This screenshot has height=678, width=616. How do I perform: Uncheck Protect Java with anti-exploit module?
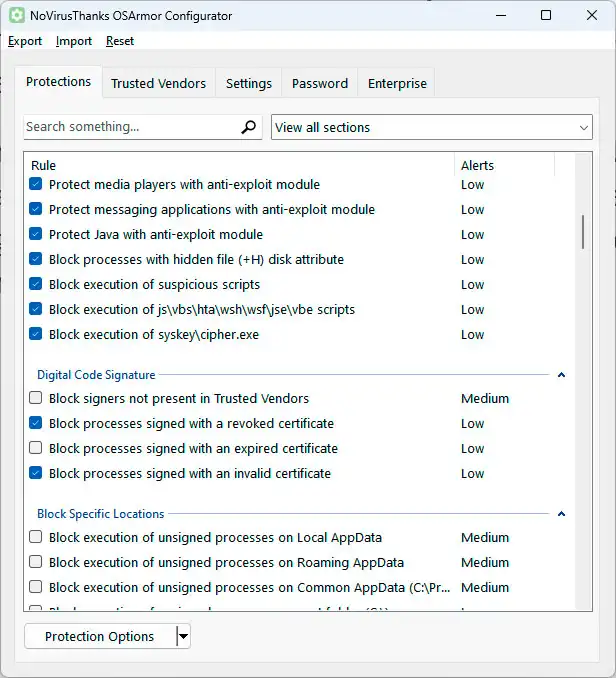(35, 234)
